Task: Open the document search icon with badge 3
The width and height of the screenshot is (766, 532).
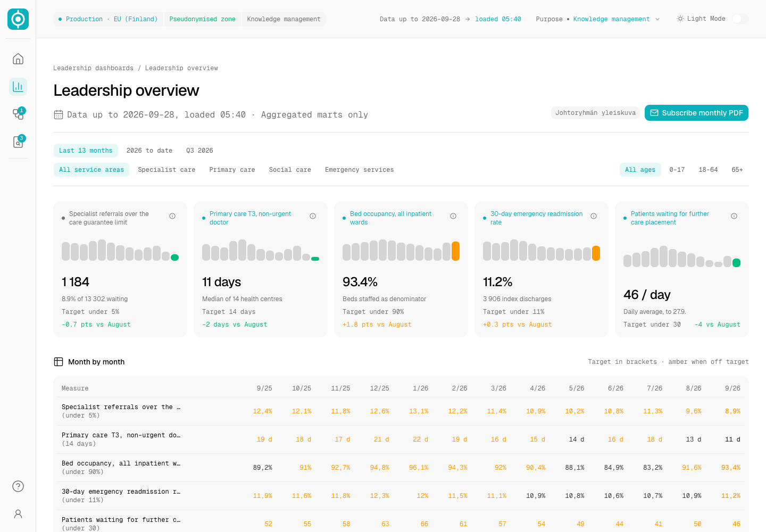Action: (x=18, y=142)
